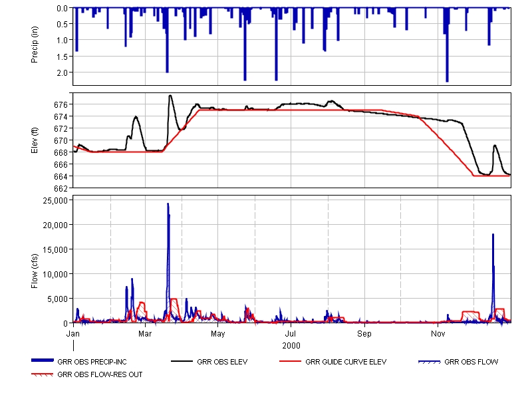Click the black GRR OBS ELEV legend line

[x=182, y=362]
